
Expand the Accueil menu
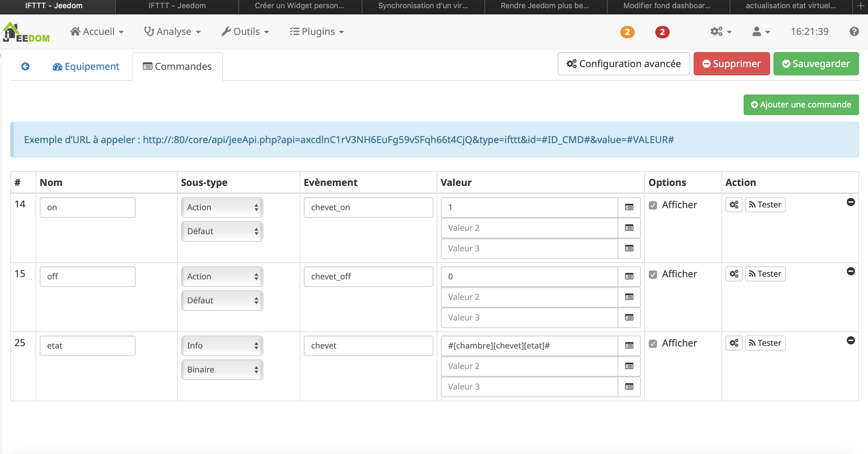tap(97, 32)
